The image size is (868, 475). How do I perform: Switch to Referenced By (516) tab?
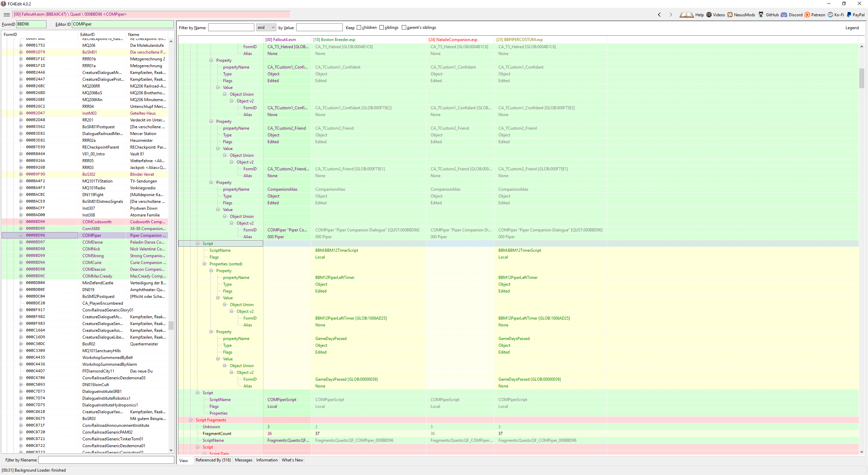(213, 460)
